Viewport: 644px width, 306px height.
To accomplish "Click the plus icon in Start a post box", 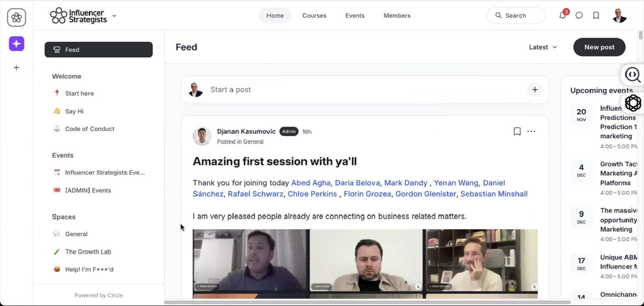I will pos(535,90).
